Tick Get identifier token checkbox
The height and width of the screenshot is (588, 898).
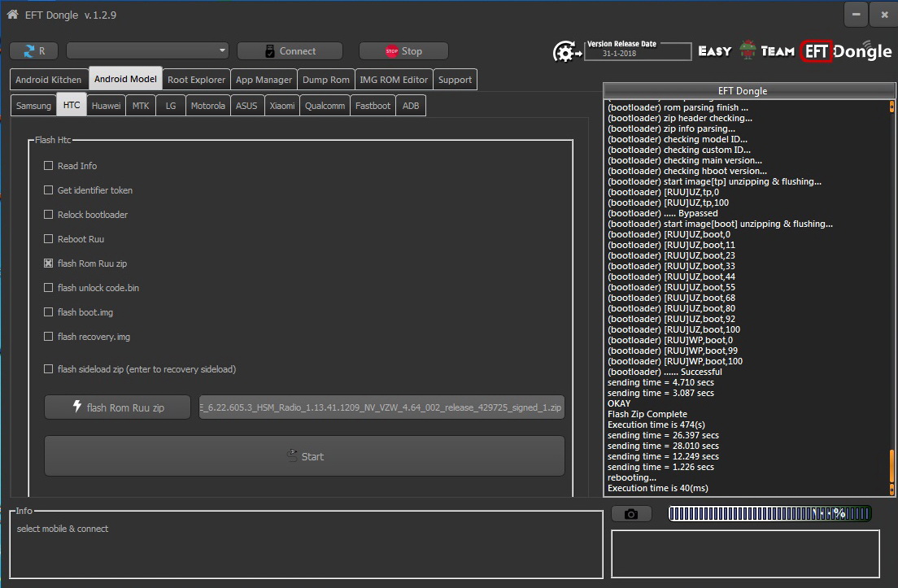(49, 190)
